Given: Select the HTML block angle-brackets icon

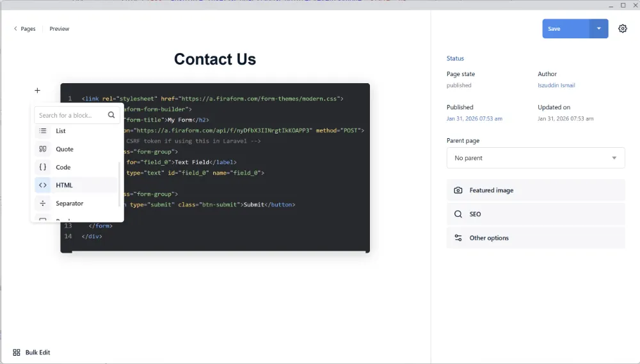Looking at the screenshot, I should click(43, 185).
